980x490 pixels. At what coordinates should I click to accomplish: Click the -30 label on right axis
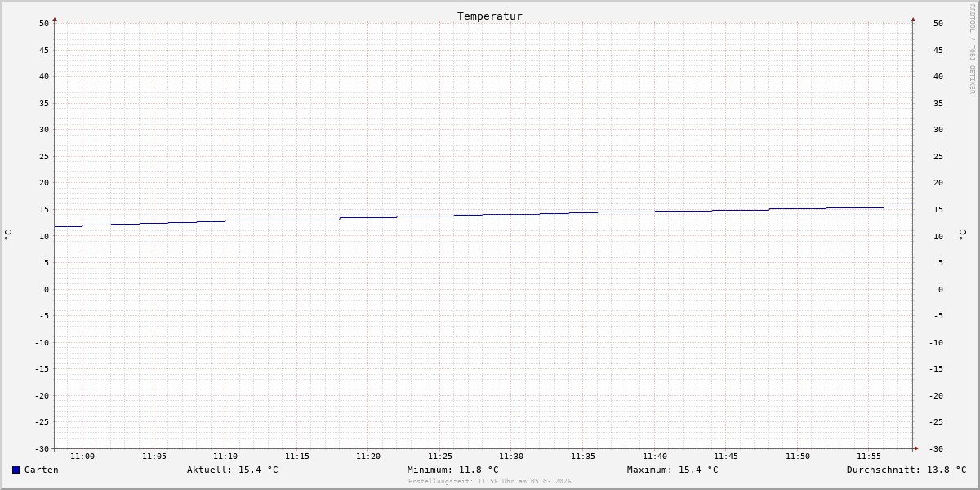(x=935, y=448)
